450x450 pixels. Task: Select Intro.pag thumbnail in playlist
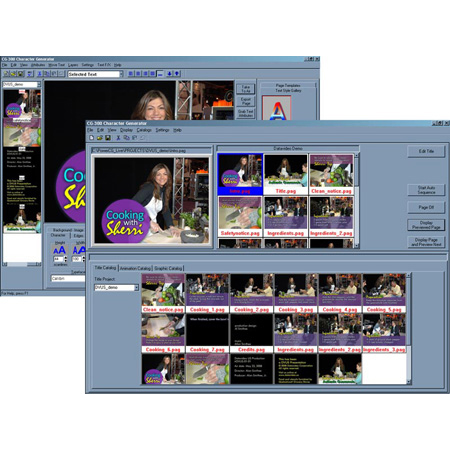click(240, 174)
